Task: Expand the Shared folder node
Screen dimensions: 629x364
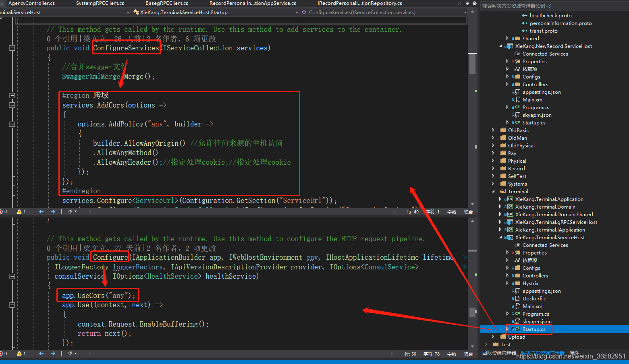Action: point(507,39)
